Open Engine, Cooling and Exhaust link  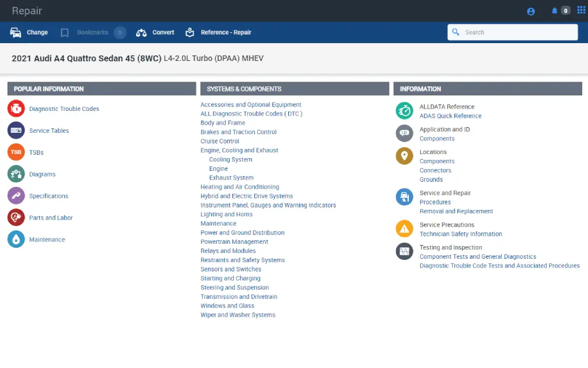(239, 150)
